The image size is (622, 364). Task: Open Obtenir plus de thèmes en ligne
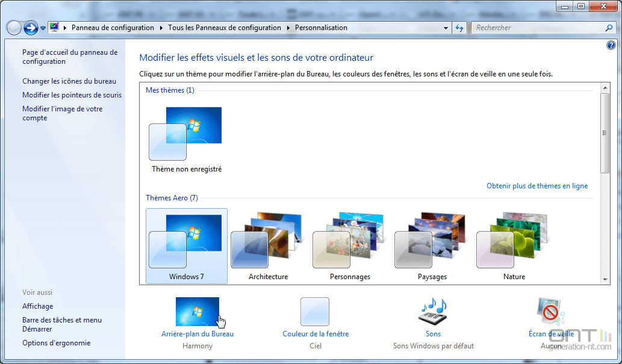(x=537, y=186)
